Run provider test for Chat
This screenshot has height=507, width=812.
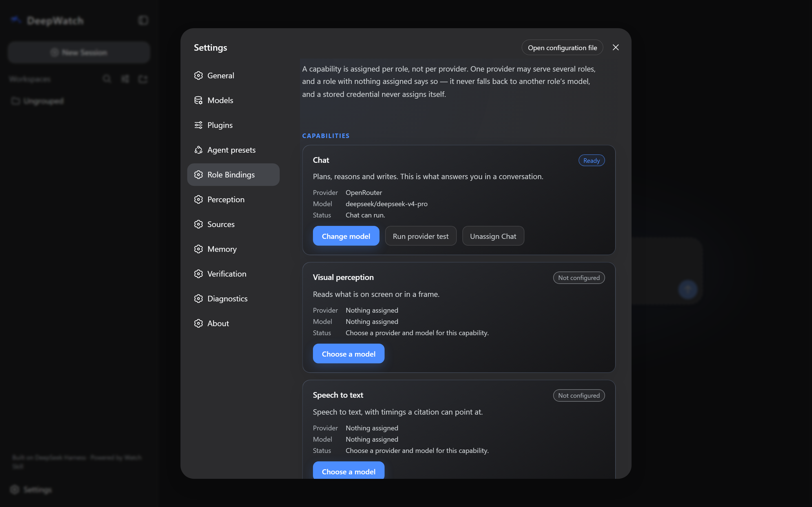click(x=420, y=236)
